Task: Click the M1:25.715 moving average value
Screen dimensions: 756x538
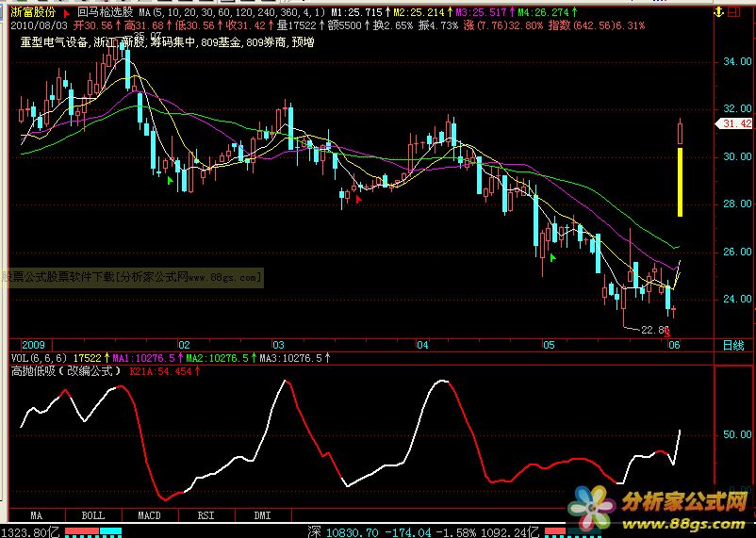Action: [356, 12]
